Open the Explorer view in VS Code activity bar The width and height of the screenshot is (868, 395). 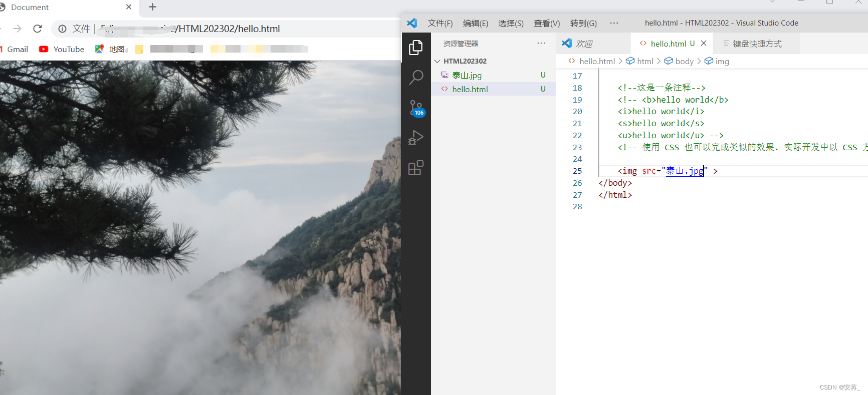416,48
